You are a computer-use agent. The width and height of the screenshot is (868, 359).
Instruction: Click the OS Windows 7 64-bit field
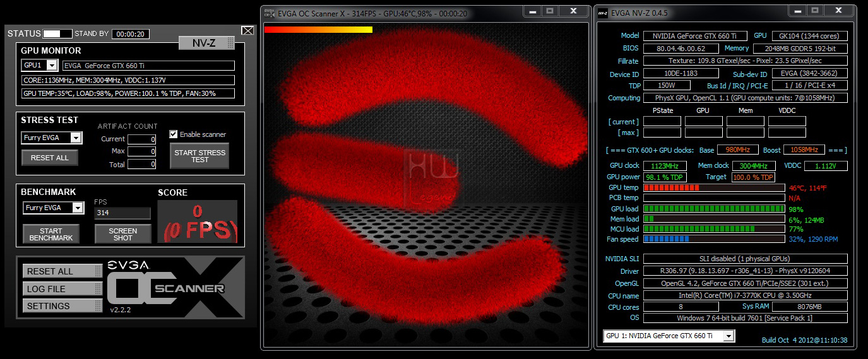745,318
